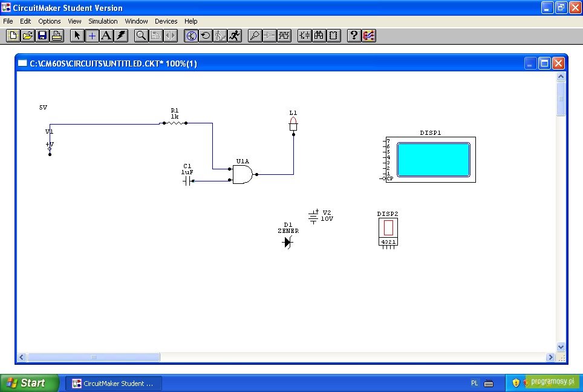Click the Macro chip icon

(x=333, y=36)
